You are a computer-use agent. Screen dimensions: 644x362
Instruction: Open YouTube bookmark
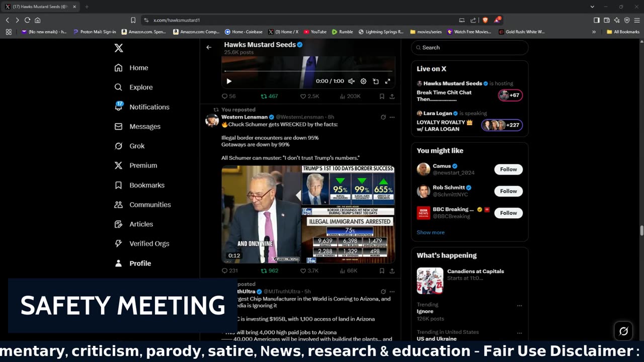coord(315,32)
